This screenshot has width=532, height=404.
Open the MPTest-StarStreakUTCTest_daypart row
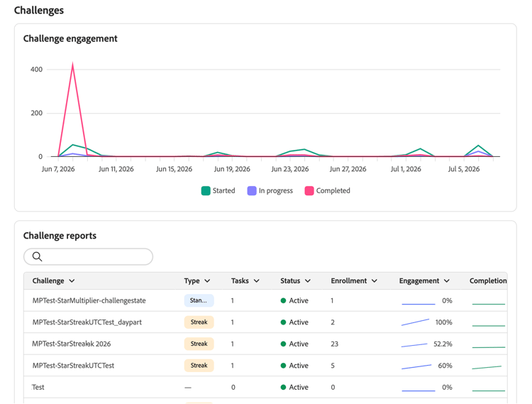click(266, 322)
